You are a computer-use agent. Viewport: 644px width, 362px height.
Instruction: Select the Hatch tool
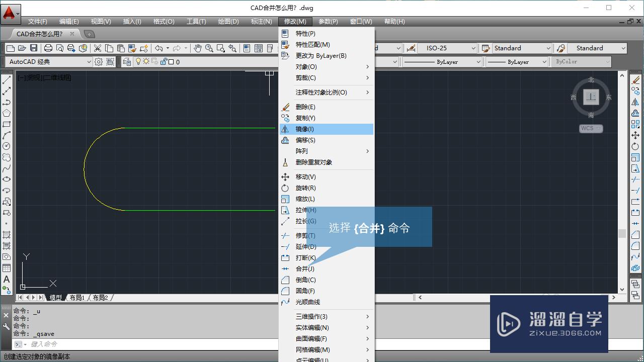pyautogui.click(x=7, y=235)
